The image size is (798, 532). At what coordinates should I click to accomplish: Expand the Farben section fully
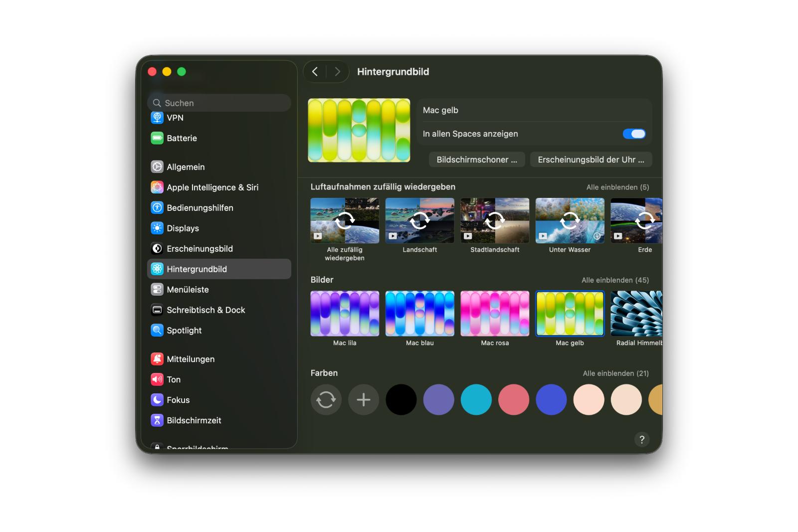614,373
